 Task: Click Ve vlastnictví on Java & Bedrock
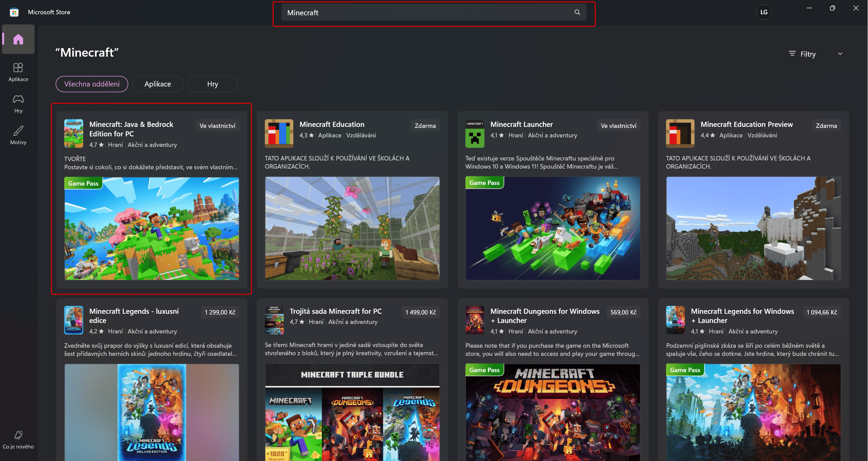pos(217,126)
